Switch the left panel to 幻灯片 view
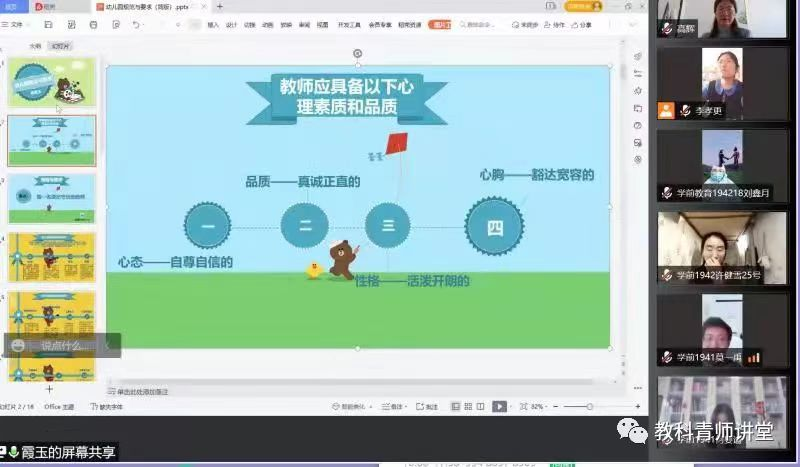Image resolution: width=800 pixels, height=467 pixels. click(61, 46)
